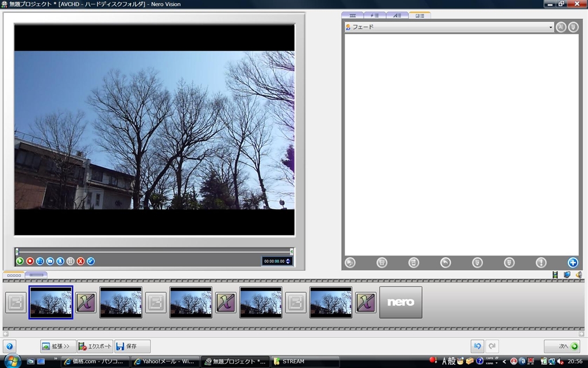Click the empty transition slot between fourth and fifth clips
Screen dimensions: 588x368
[x=296, y=303]
